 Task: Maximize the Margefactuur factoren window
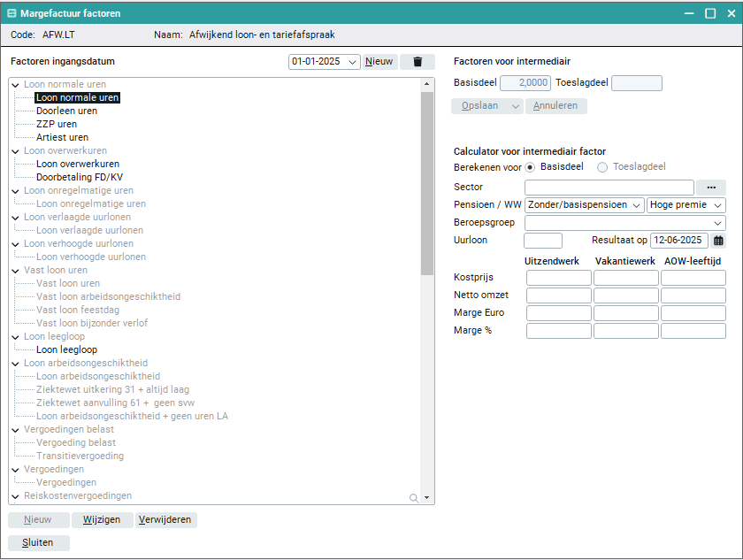click(709, 14)
